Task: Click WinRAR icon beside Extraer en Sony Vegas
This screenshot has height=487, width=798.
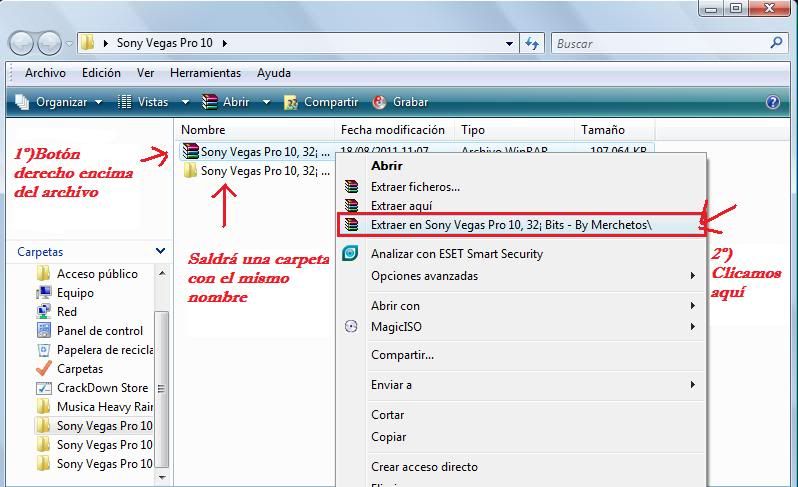Action: tap(351, 224)
